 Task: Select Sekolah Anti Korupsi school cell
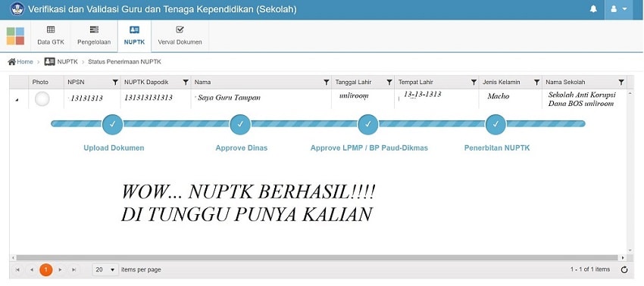coord(581,99)
